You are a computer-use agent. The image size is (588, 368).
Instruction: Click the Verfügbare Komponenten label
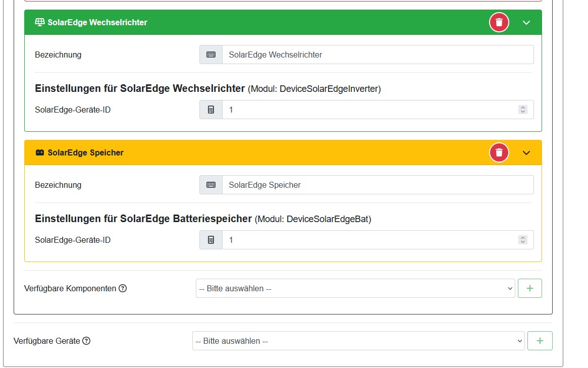70,288
